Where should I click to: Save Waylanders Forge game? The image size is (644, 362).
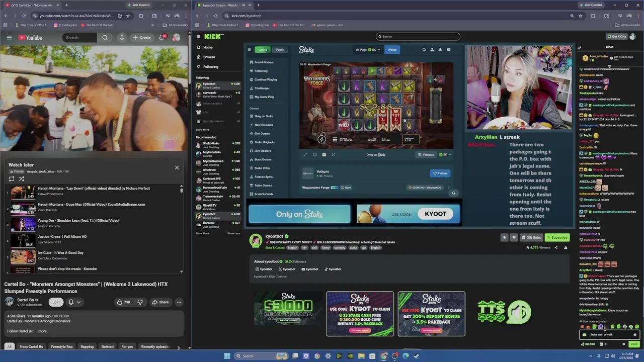tap(346, 188)
